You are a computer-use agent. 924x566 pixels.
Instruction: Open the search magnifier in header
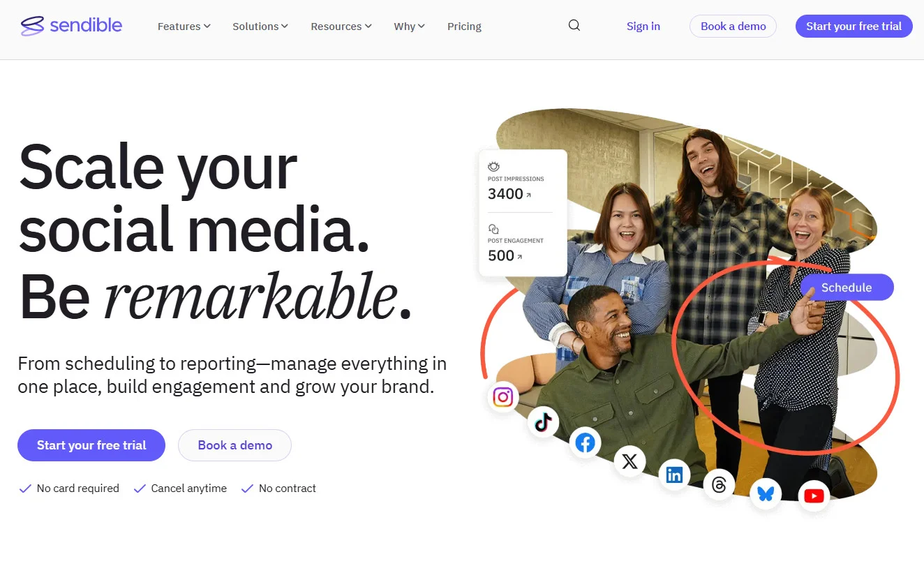574,26
